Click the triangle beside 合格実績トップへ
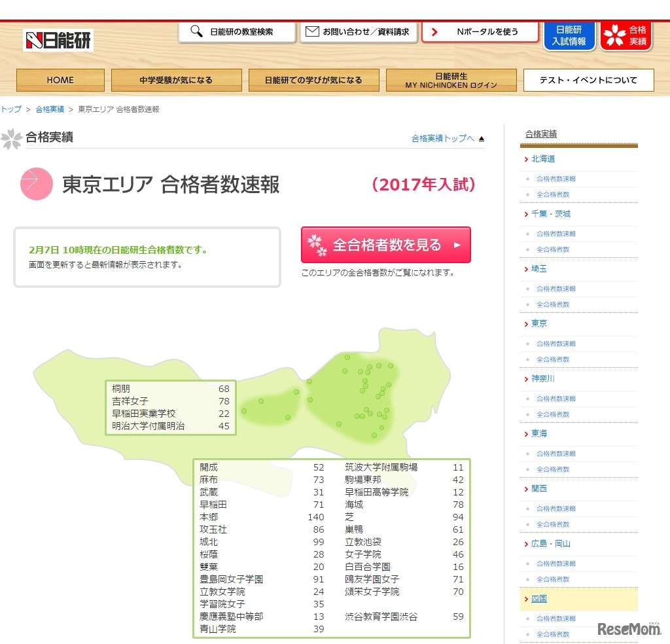 click(482, 139)
